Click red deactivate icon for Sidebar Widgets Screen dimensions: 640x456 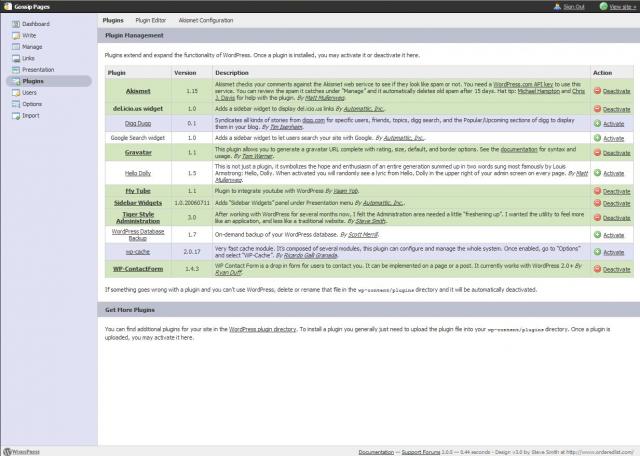(597, 203)
